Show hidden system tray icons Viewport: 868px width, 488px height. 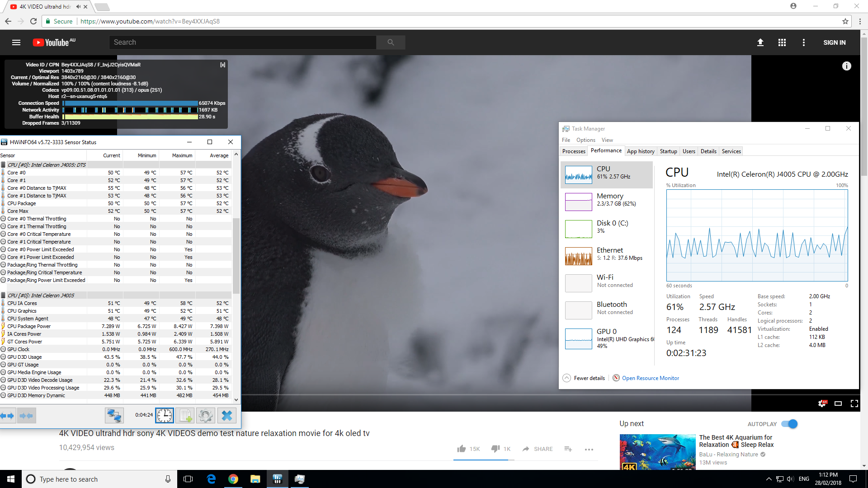(769, 479)
